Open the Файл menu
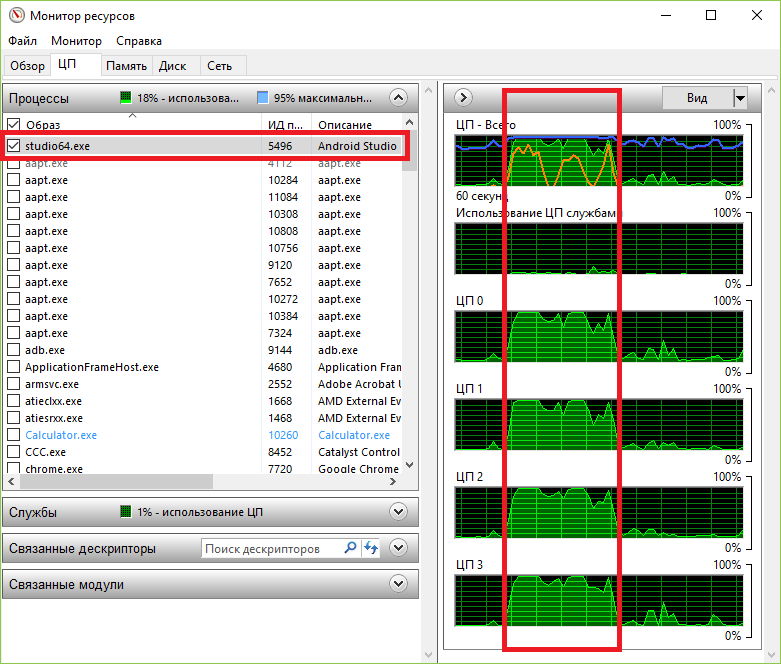Viewport: 781px width, 664px height. coord(22,41)
